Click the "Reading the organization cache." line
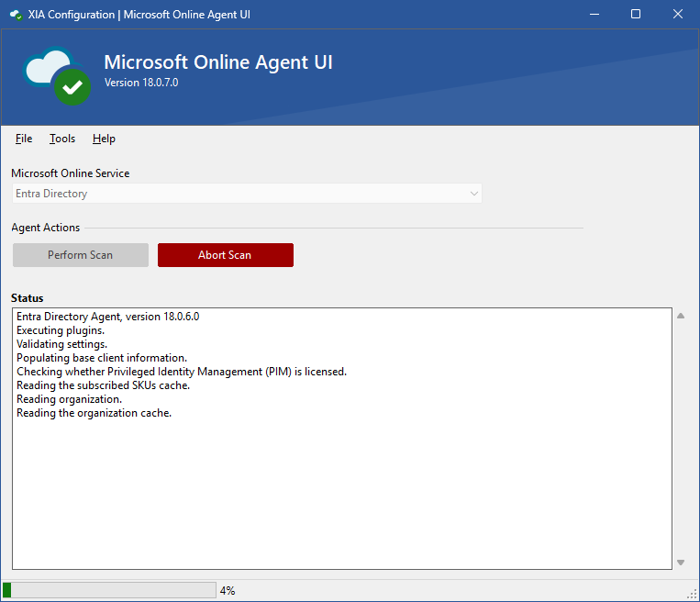Image resolution: width=700 pixels, height=602 pixels. tap(94, 413)
